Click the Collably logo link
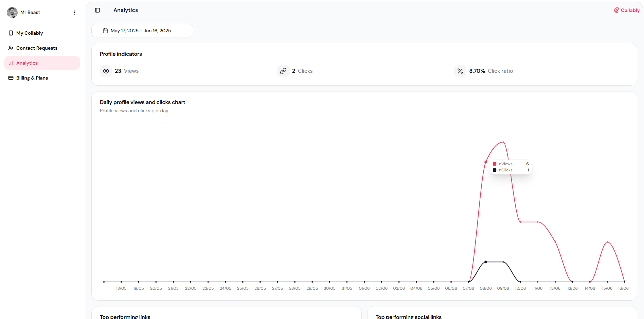The image size is (644, 319). (x=627, y=10)
